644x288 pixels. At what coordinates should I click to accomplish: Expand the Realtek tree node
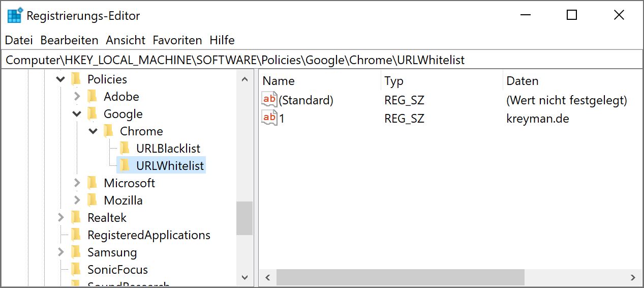(60, 218)
